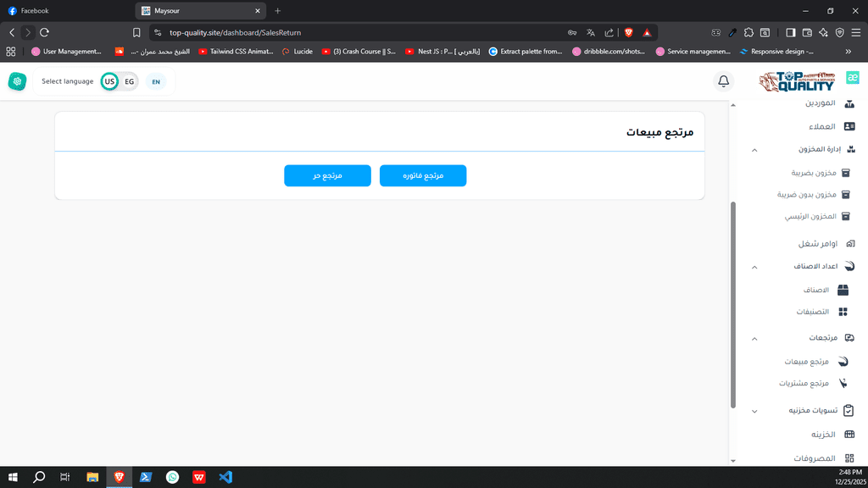Viewport: 868px width, 488px height.
Task: Click the Top Quality logo
Action: point(797,82)
